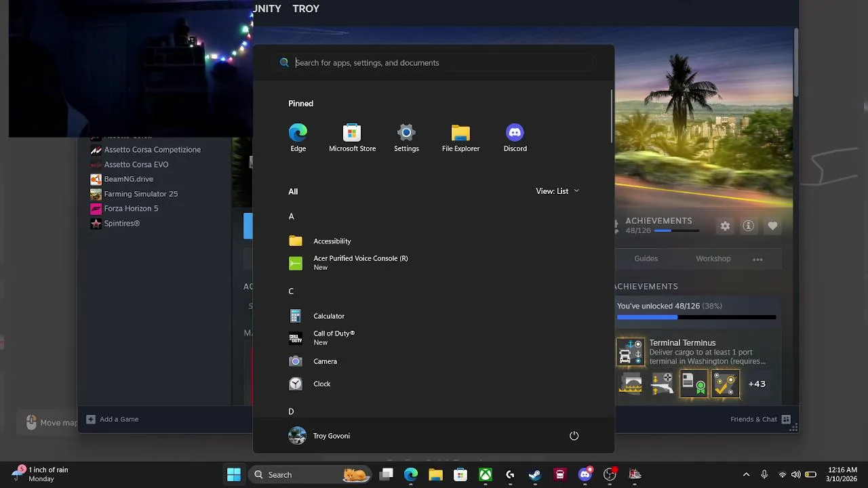The height and width of the screenshot is (488, 868).
Task: Expand the three-dots more tabs menu
Action: (x=757, y=259)
